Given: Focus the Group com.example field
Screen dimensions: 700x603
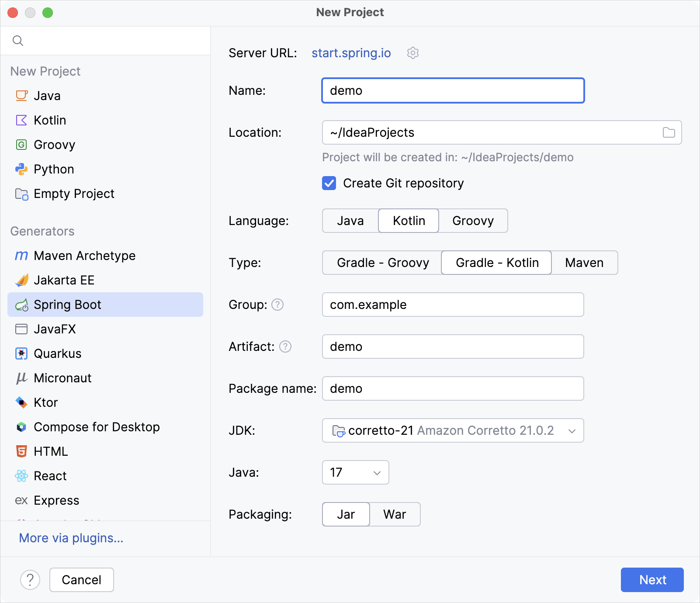Looking at the screenshot, I should click(453, 305).
